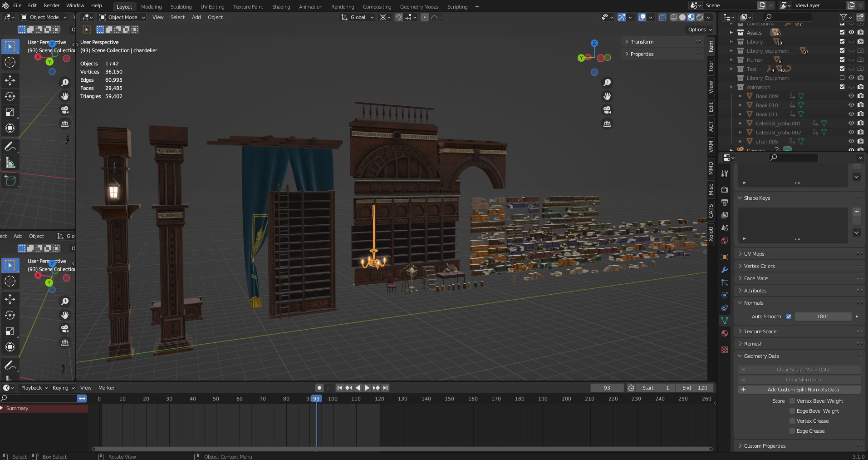Enable the Vertex Bevel Weight store checkbox

coord(792,401)
